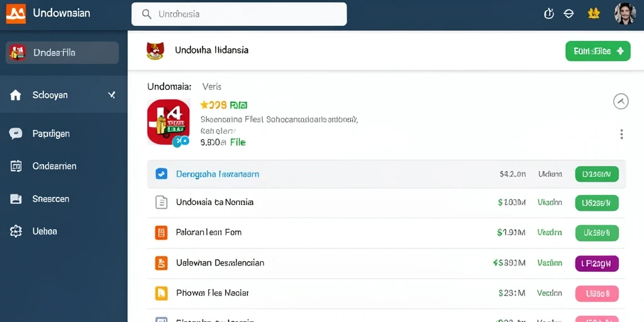This screenshot has height=322, width=644.
Task: Open Papdigen in sidebar
Action: (x=51, y=133)
